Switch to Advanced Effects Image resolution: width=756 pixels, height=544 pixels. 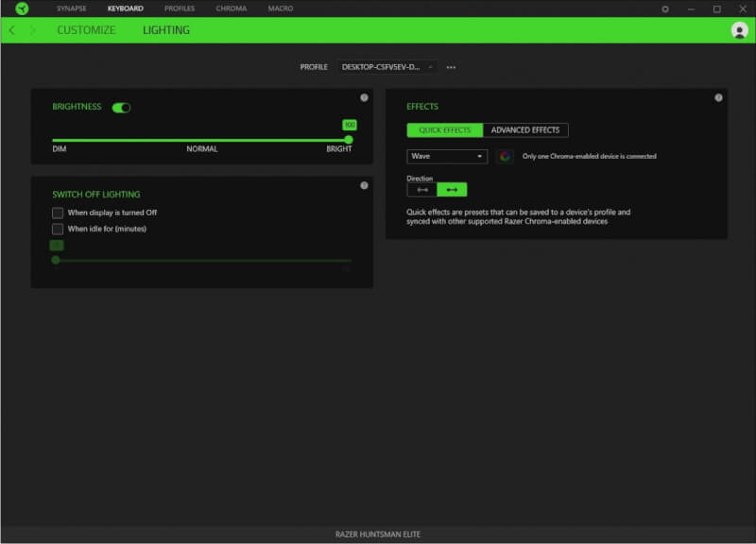point(525,130)
